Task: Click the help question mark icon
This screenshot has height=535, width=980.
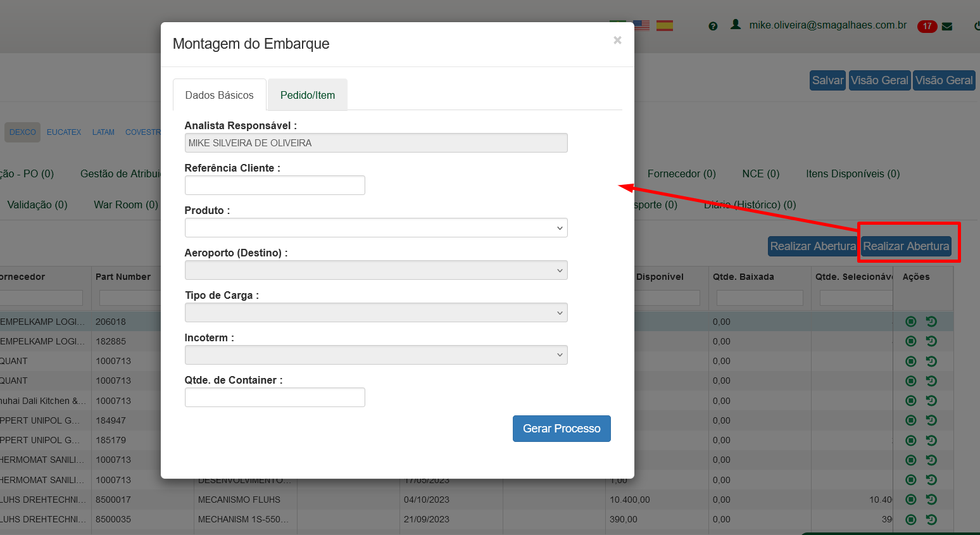Action: coord(713,26)
